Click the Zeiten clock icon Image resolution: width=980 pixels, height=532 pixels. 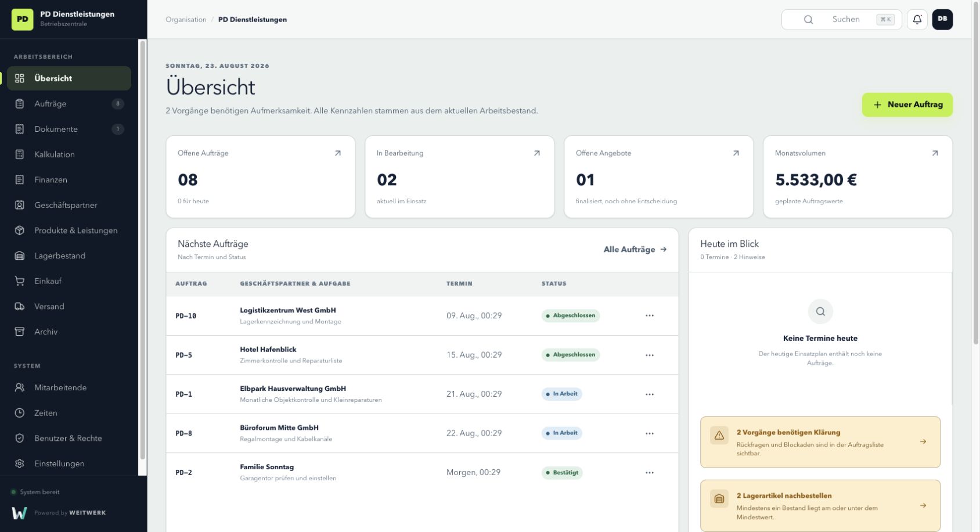(20, 413)
